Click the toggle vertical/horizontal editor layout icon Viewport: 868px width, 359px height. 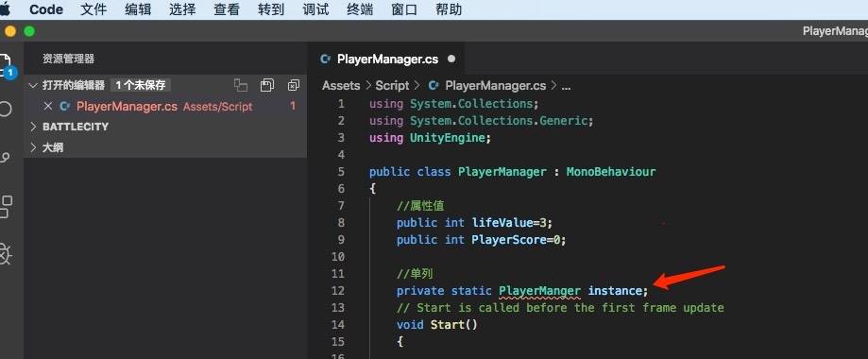(241, 85)
